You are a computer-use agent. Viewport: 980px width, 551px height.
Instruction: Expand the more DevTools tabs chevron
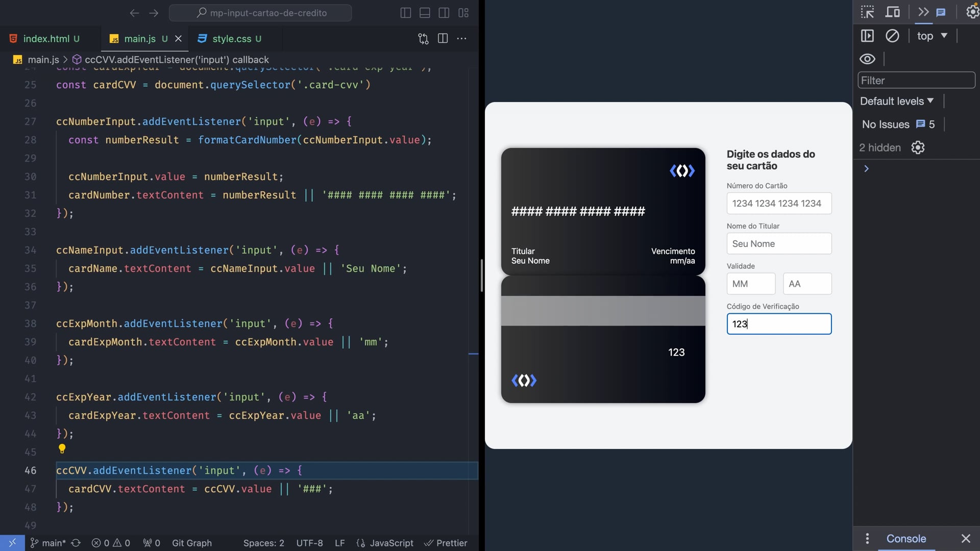click(x=923, y=12)
